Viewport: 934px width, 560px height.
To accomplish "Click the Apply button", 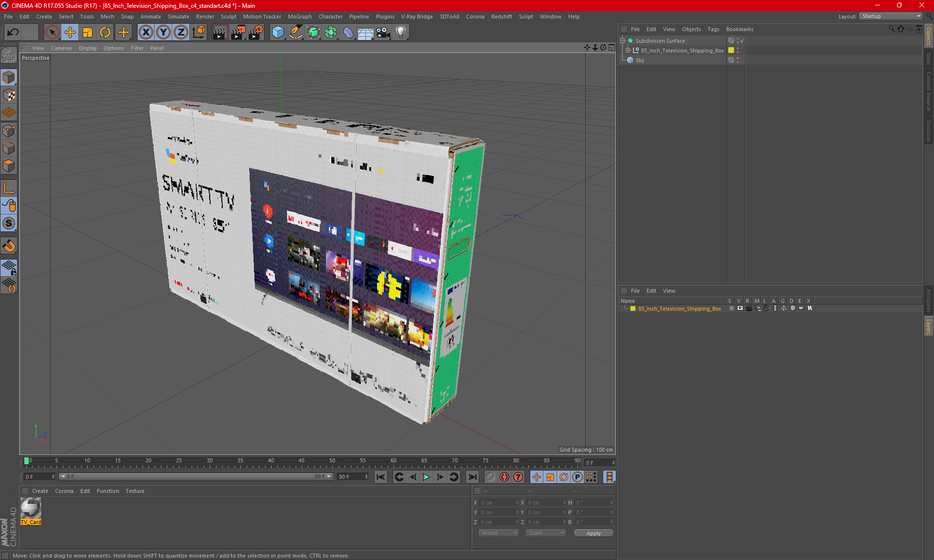I will click(593, 533).
